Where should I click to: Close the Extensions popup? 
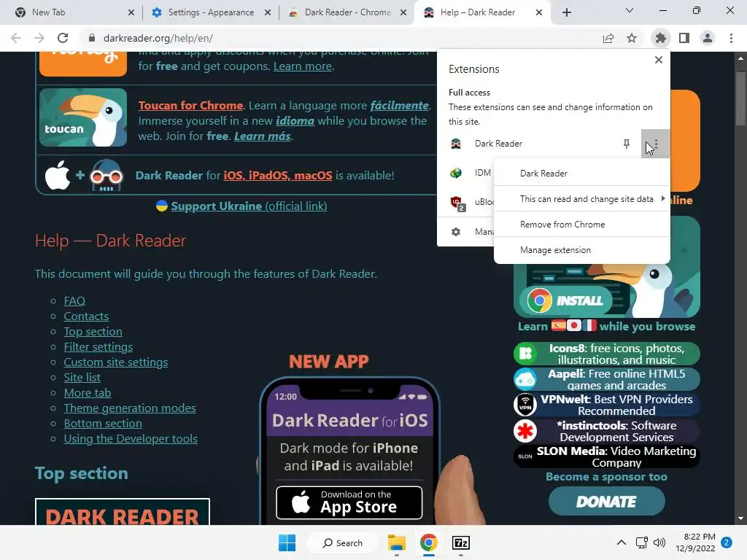click(659, 60)
